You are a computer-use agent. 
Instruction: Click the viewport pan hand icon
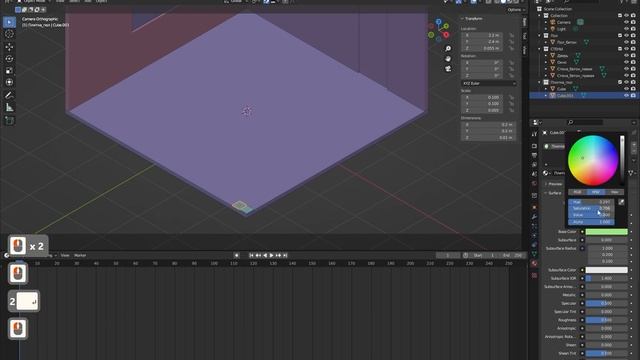pos(448,58)
